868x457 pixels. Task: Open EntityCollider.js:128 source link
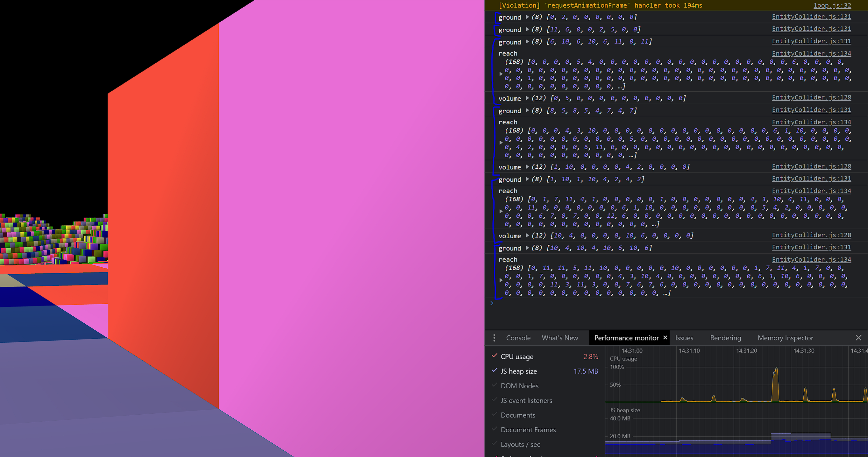pos(811,97)
